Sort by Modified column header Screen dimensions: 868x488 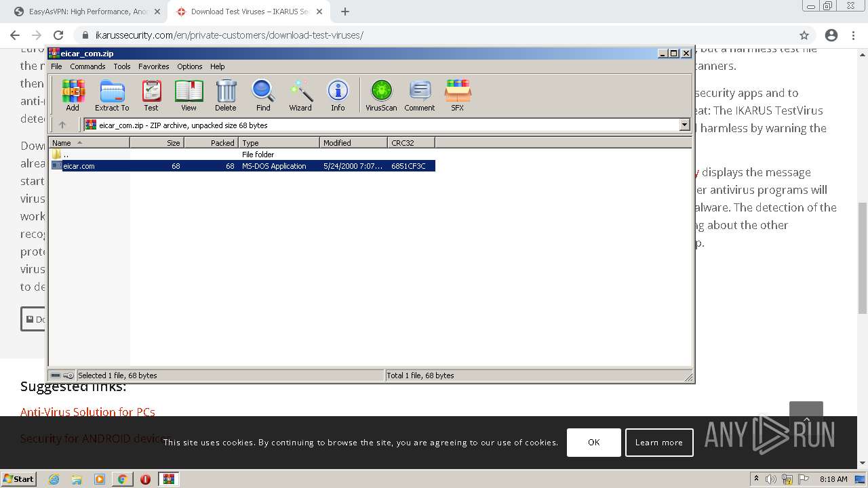pos(353,142)
